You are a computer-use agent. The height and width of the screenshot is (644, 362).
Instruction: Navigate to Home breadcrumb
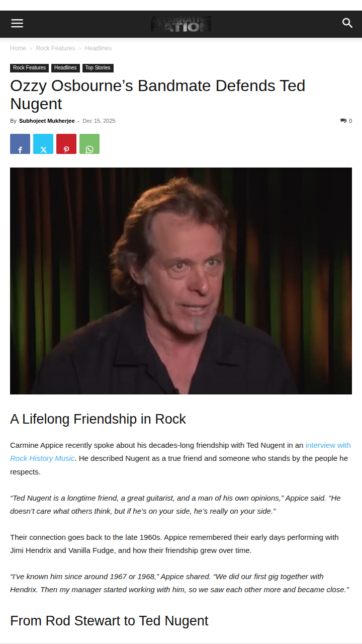(x=18, y=48)
